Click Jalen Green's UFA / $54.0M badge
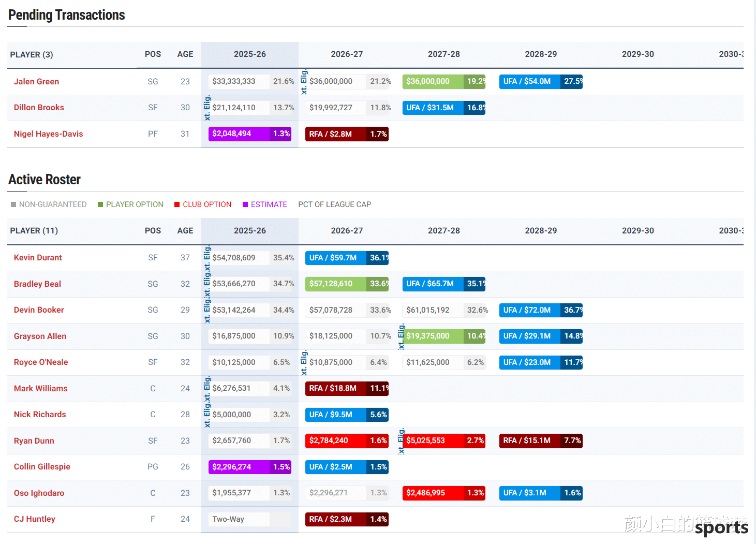This screenshot has width=756, height=544. tap(541, 81)
